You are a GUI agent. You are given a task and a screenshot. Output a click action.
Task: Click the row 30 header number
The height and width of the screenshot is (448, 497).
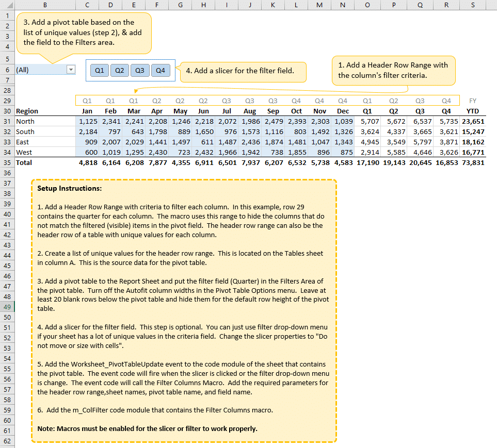(x=7, y=111)
